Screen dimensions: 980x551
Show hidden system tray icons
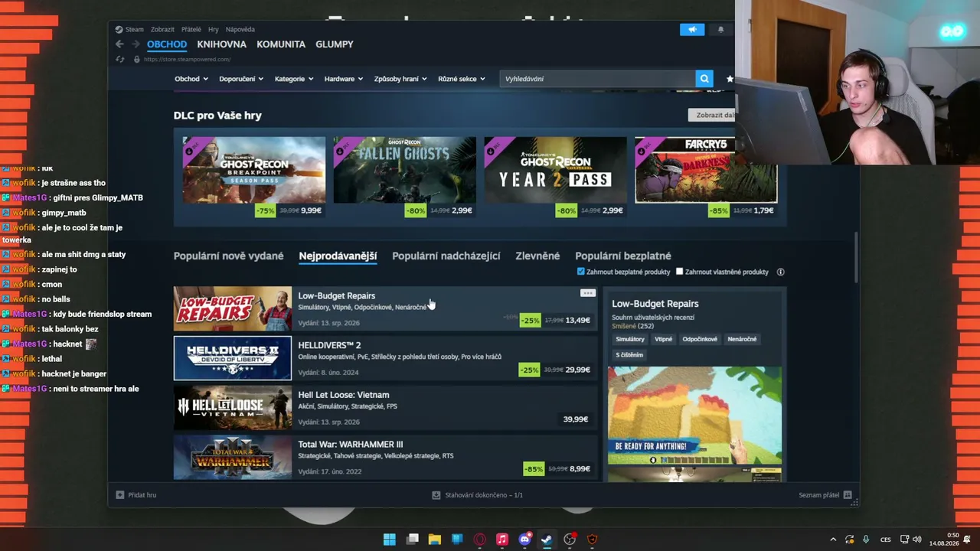coord(833,540)
